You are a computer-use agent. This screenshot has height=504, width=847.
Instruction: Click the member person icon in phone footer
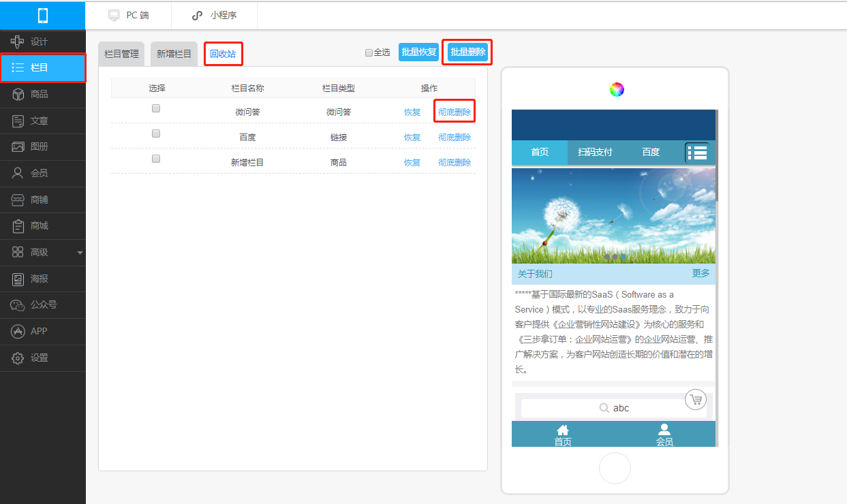(x=664, y=430)
